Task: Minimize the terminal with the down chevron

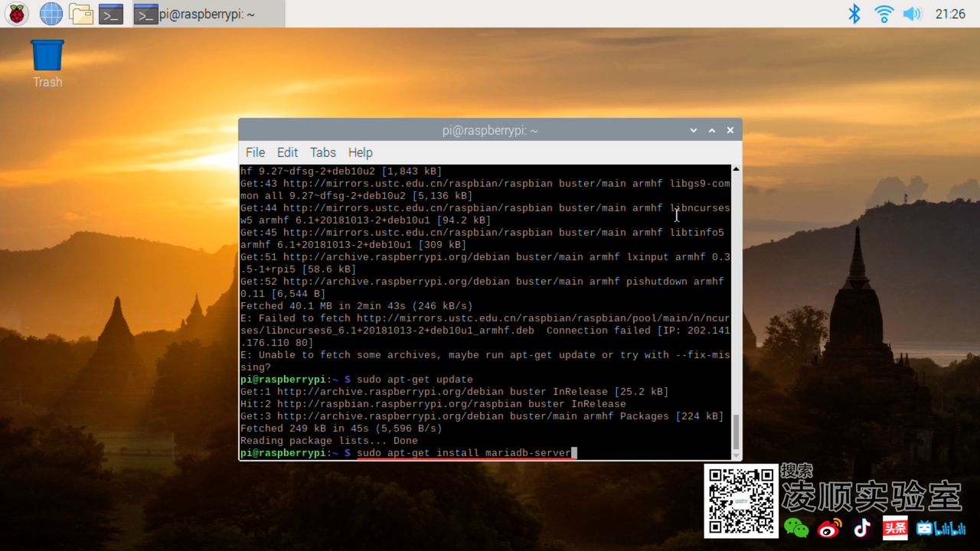Action: pos(694,130)
